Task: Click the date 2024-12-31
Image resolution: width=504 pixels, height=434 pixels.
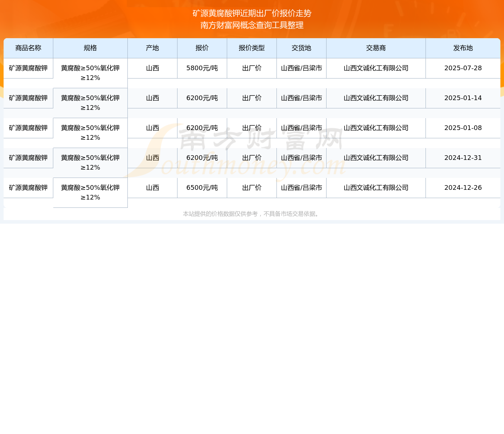Action: [463, 158]
